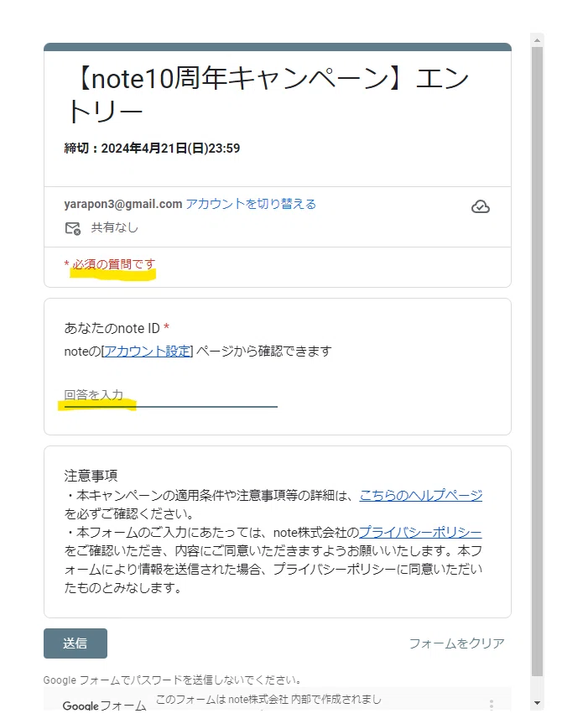The height and width of the screenshot is (724, 588).
Task: Click アカウントを切り替える link
Action: pos(251,204)
